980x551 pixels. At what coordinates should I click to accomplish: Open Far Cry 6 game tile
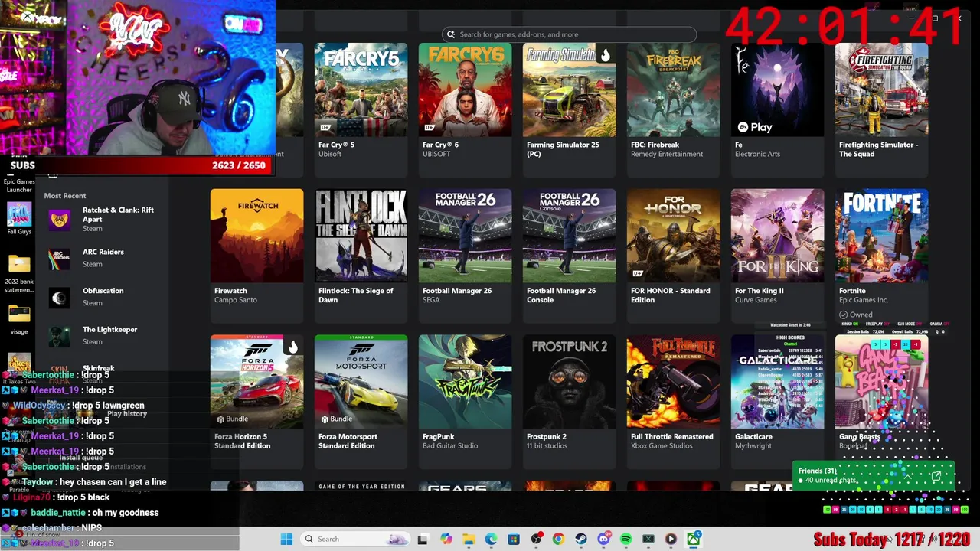pos(465,109)
